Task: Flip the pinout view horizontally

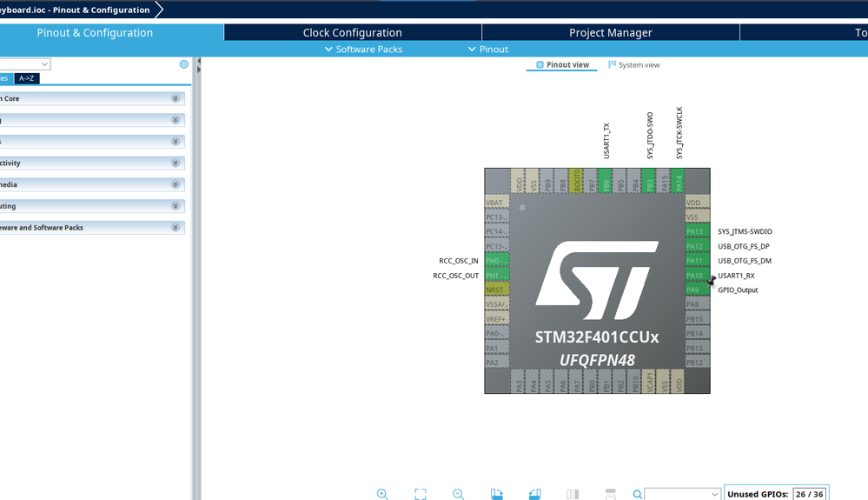Action: point(573,494)
